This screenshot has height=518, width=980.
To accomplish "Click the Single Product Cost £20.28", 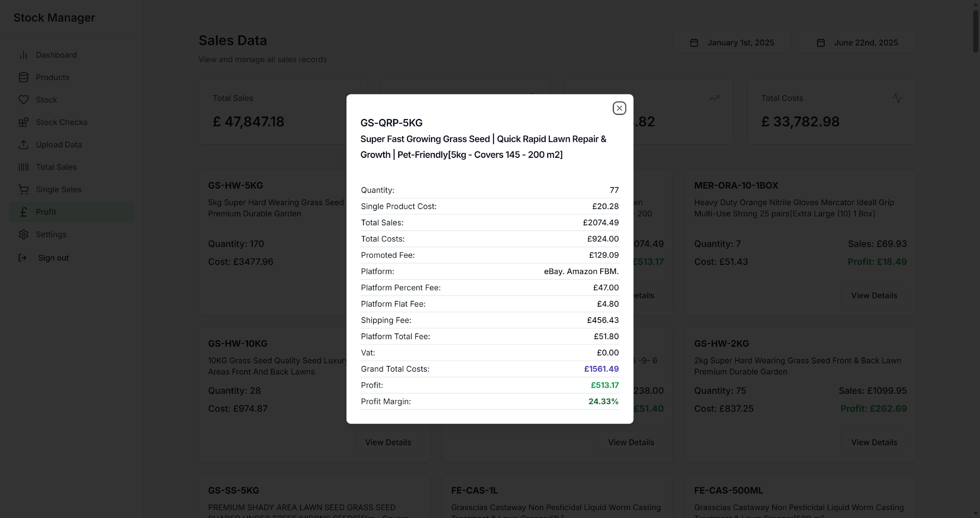I will click(x=605, y=207).
